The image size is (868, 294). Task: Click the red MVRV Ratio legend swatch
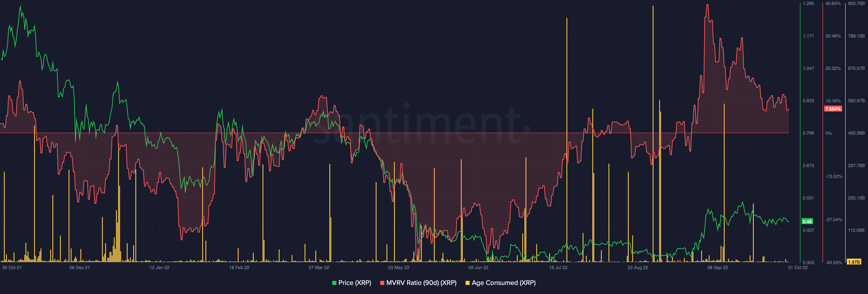pyautogui.click(x=382, y=283)
